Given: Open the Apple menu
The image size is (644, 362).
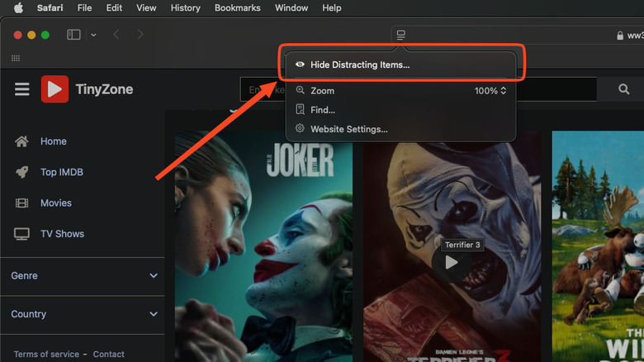Looking at the screenshot, I should (x=18, y=7).
